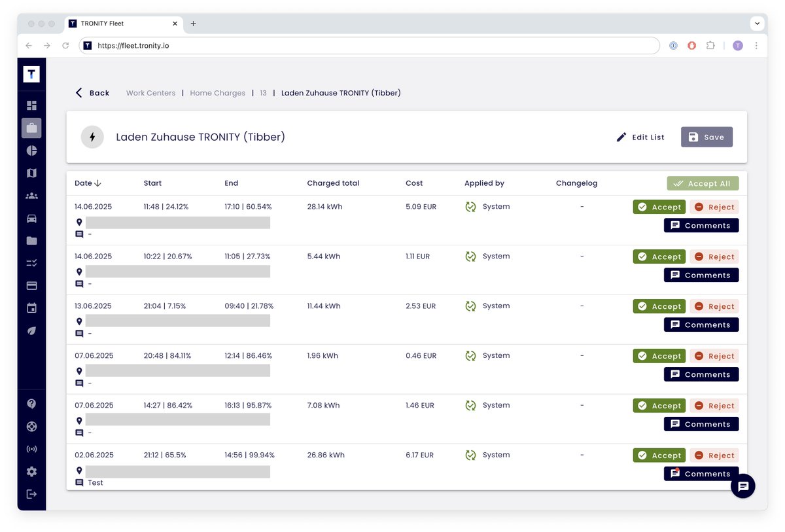Open settings gear in the sidebar

[31, 472]
